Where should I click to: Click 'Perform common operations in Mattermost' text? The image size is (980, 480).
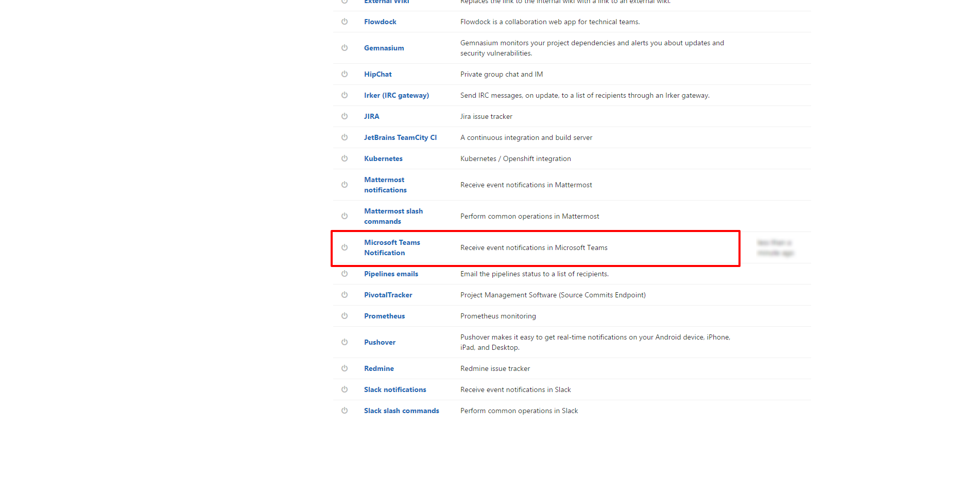[x=530, y=216]
